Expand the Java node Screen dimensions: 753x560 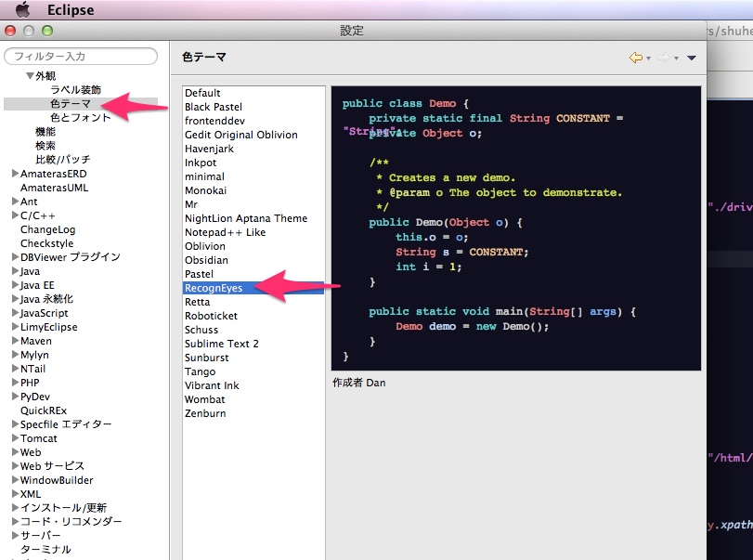coord(16,271)
